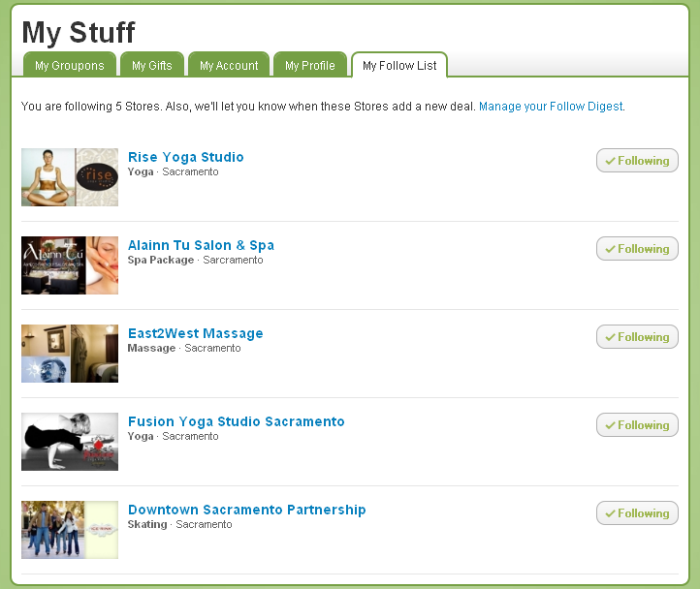Viewport: 700px width, 589px height.
Task: Select the My Profile tab
Action: [x=310, y=66]
